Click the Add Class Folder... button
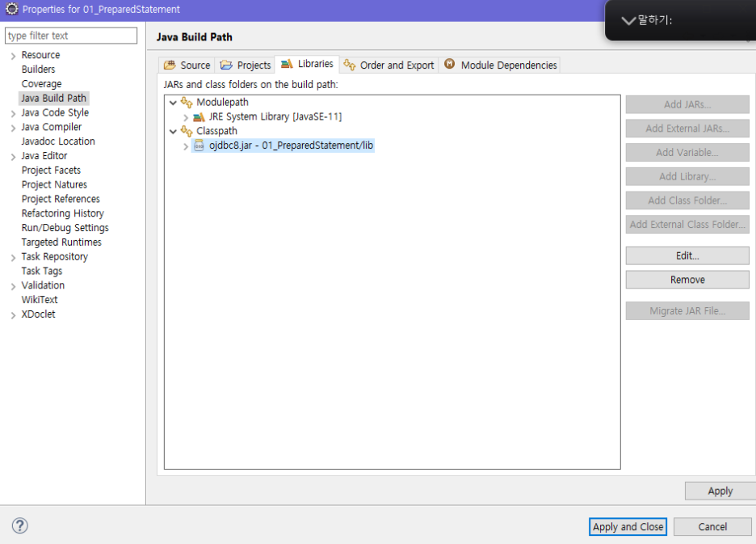The width and height of the screenshot is (756, 544). 687,200
